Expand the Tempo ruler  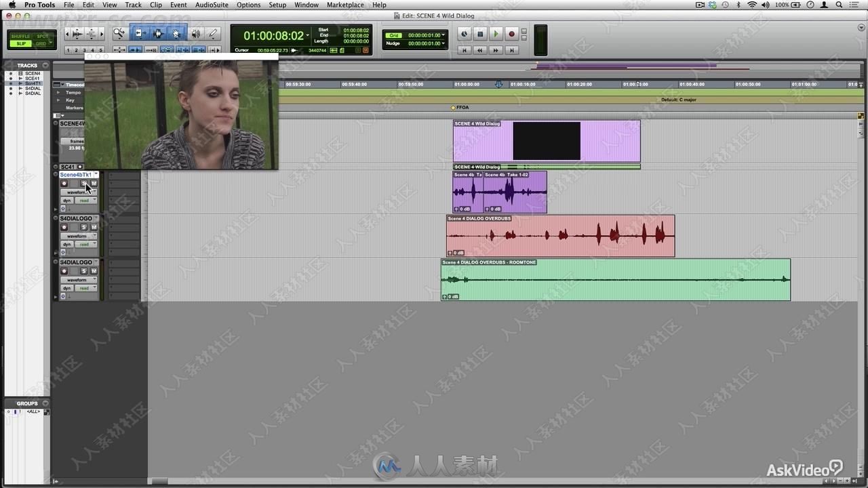58,92
